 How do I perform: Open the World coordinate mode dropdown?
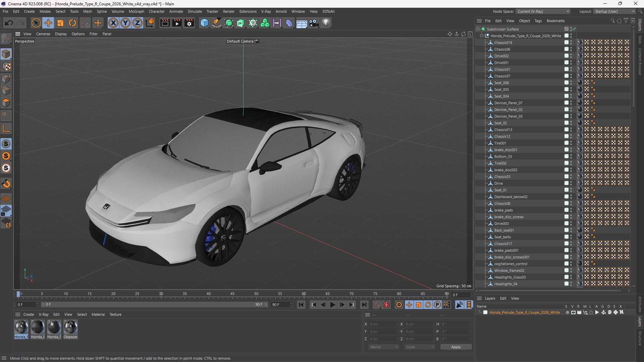tap(383, 347)
